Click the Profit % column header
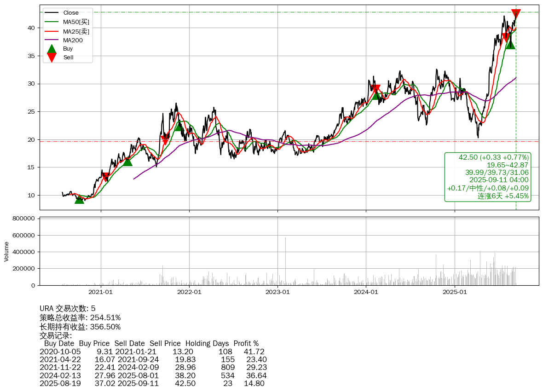This screenshot has width=543, height=392. [246, 343]
